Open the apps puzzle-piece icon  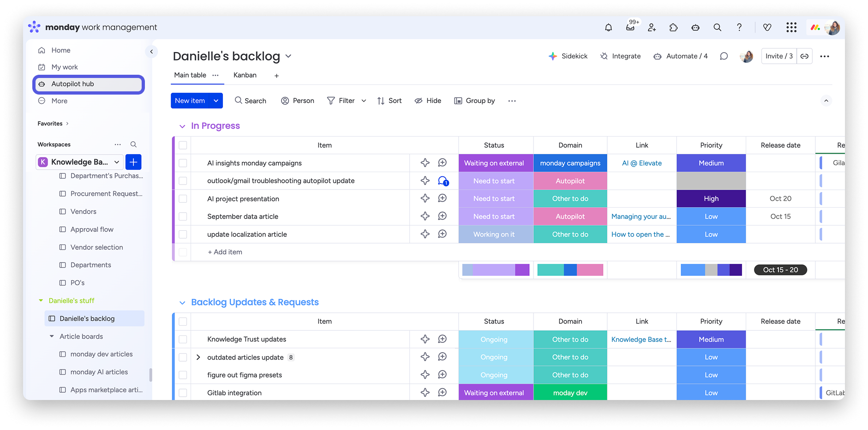point(673,28)
